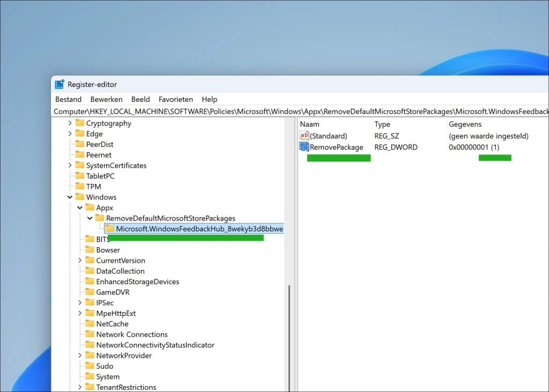Select the NetworkConnectivityStatusIndicator key
Image resolution: width=549 pixels, height=392 pixels.
pos(155,345)
